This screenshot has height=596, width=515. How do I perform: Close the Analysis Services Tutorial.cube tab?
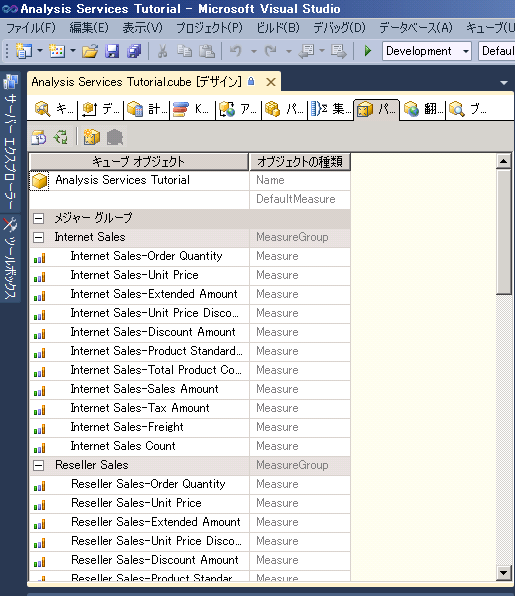click(x=271, y=82)
